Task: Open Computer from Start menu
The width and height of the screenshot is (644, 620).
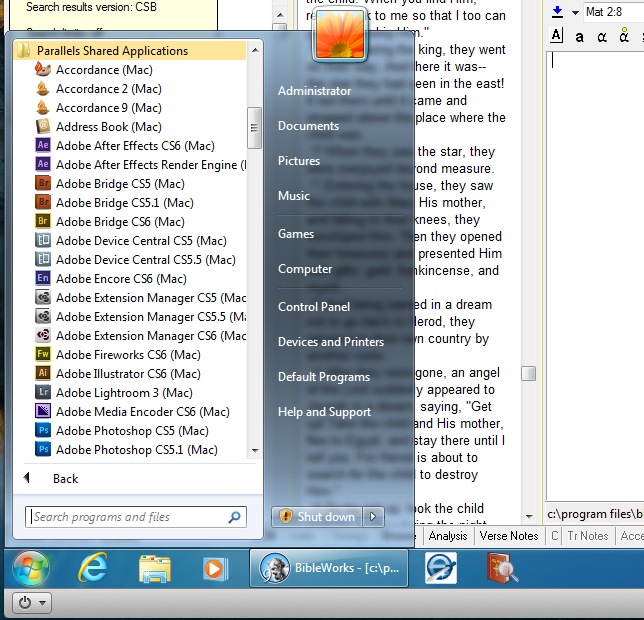Action: coord(305,269)
